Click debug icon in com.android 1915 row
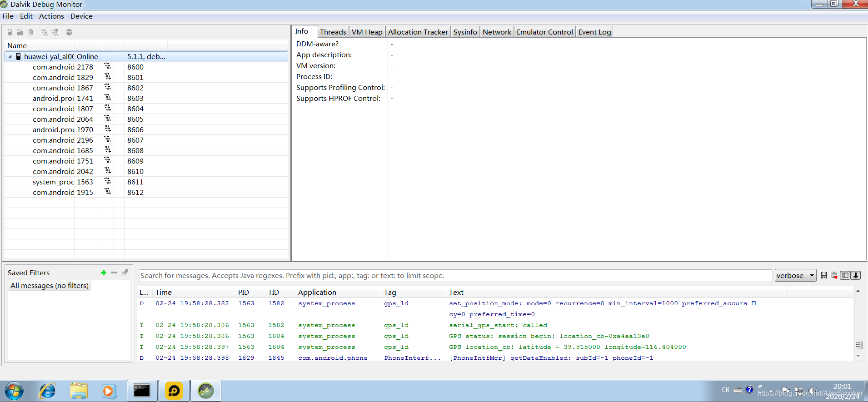 (108, 192)
